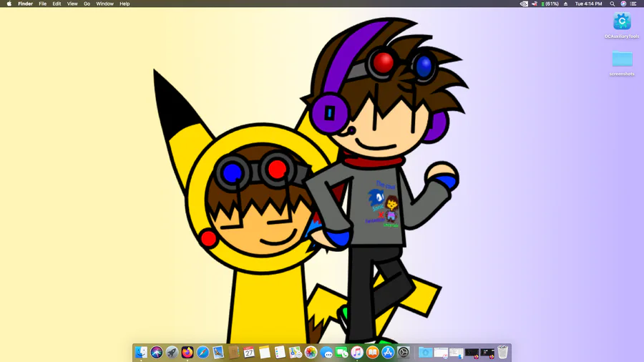Open System Preferences gear in Dock
This screenshot has height=362, width=644.
click(404, 352)
